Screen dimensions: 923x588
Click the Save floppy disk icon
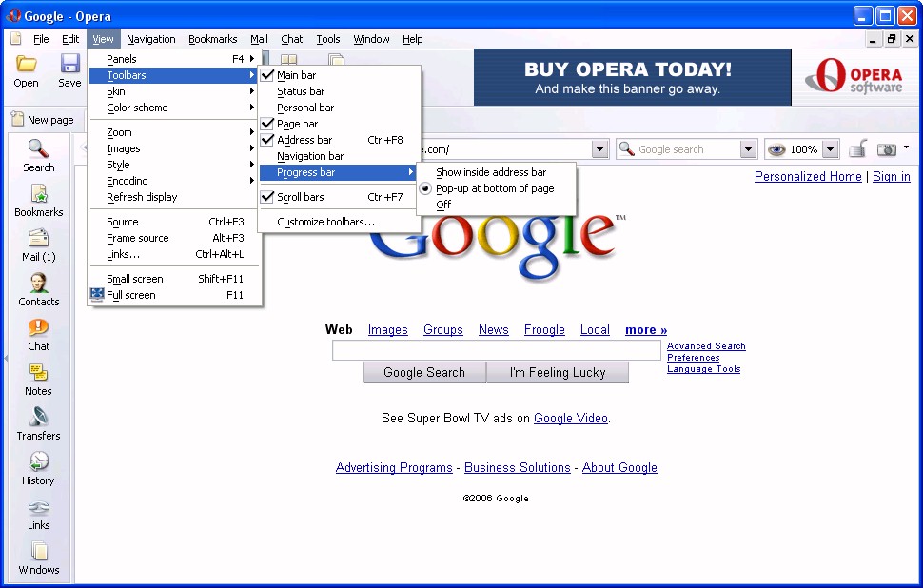coord(70,64)
